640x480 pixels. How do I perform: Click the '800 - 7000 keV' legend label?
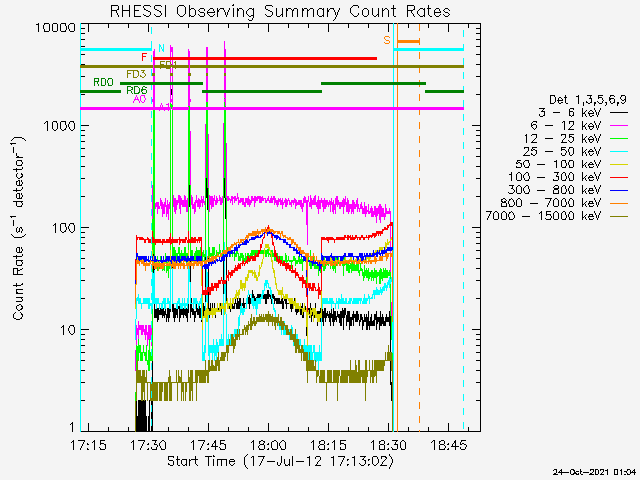pyautogui.click(x=551, y=203)
